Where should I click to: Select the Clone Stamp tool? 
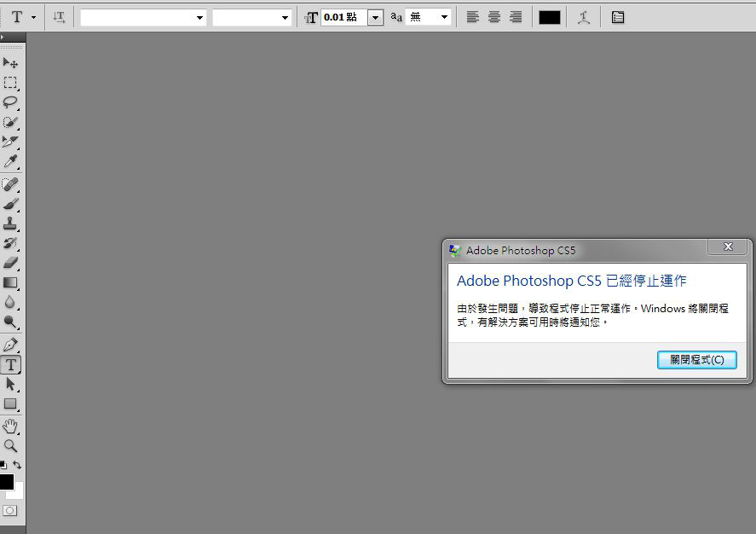tap(10, 223)
